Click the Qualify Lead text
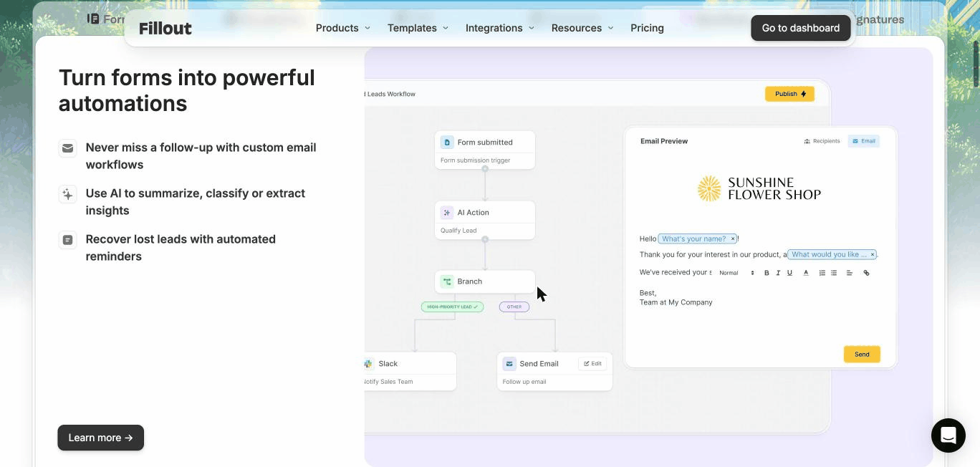The height and width of the screenshot is (467, 980). [x=458, y=231]
